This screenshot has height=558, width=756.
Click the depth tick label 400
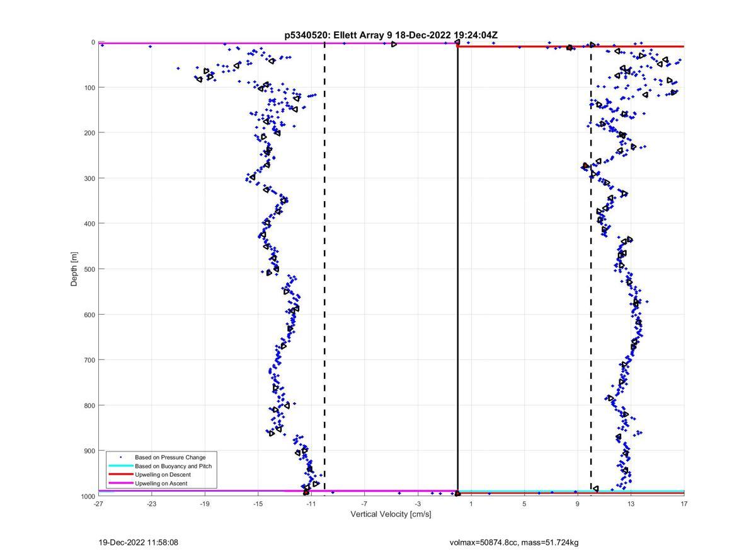(89, 224)
